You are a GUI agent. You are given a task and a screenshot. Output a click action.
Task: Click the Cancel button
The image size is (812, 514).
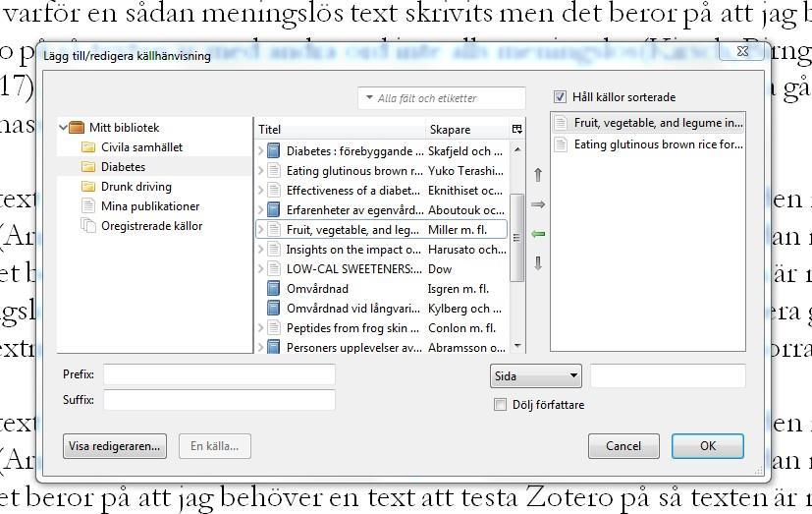pyautogui.click(x=623, y=446)
